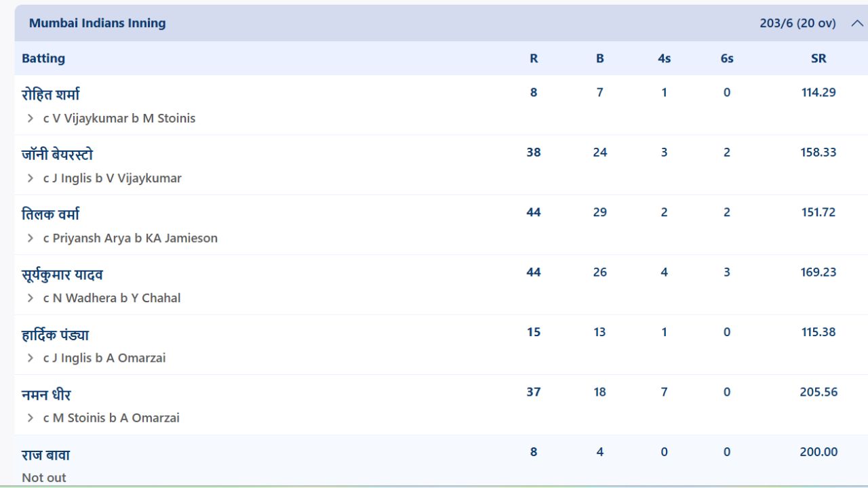Collapse the Mumbai Indians Inning section
Screen dimensions: 868x488
[856, 23]
